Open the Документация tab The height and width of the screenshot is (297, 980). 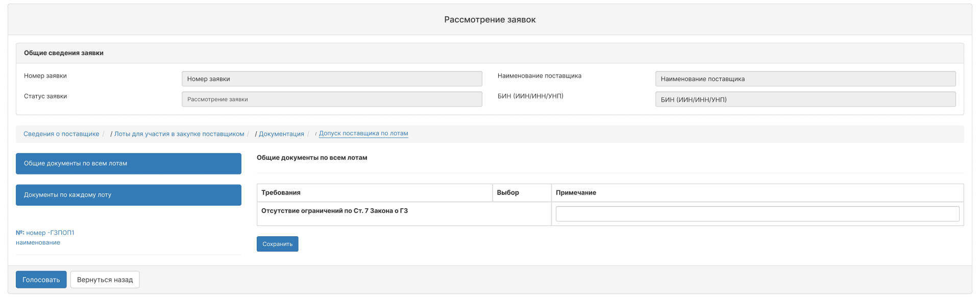point(281,134)
